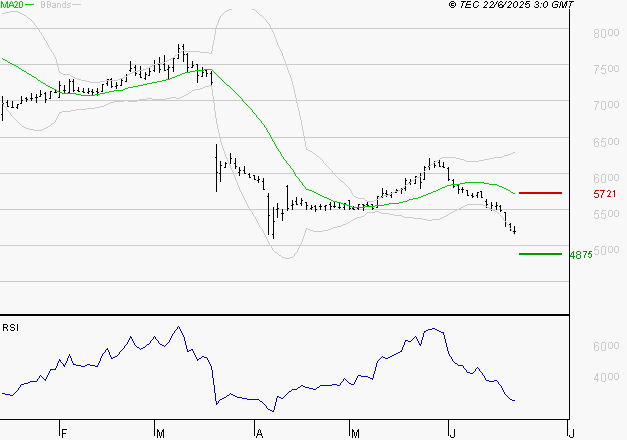
Task: Click the RSI 6000 axis label
Action: (606, 346)
